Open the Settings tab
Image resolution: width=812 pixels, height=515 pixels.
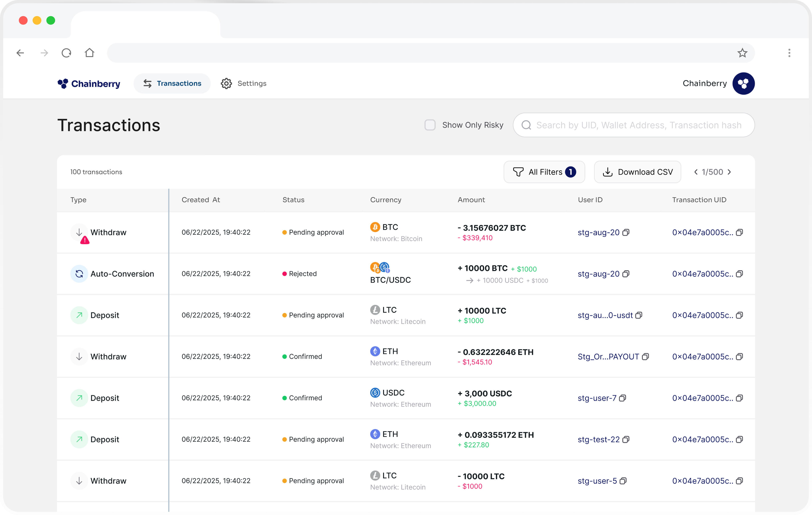tap(243, 83)
